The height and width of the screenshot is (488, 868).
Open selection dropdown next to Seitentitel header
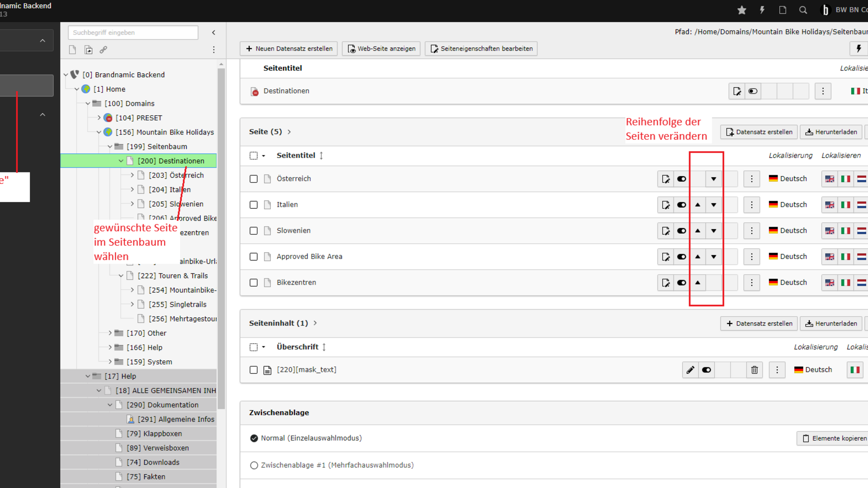264,156
